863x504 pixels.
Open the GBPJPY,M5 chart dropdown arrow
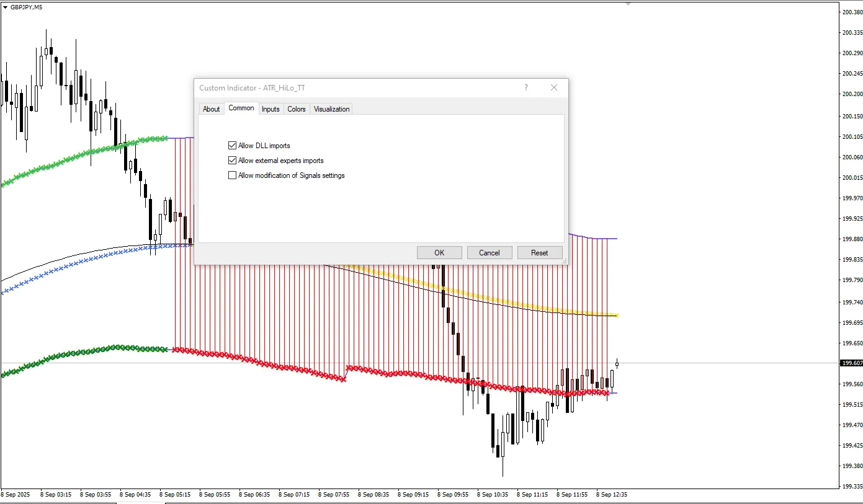coord(6,7)
